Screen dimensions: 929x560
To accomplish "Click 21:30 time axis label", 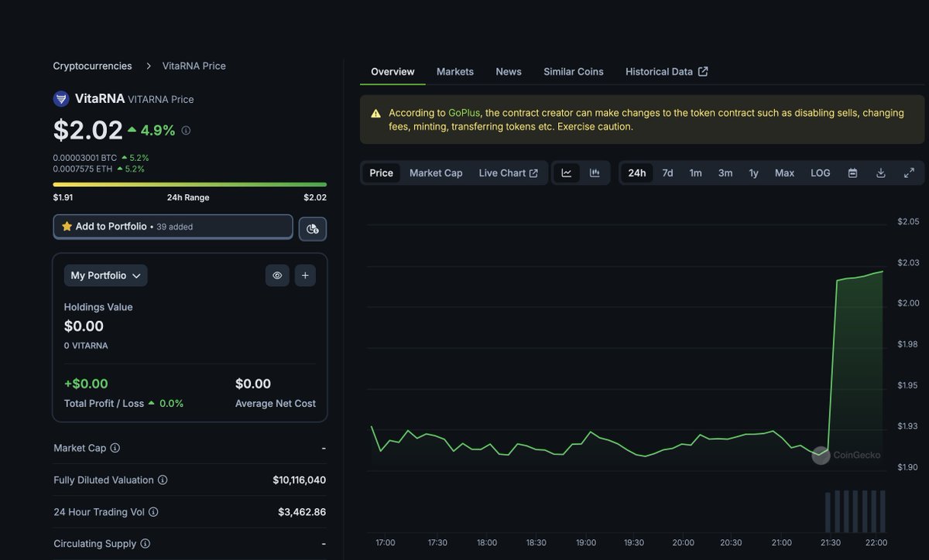I will [831, 543].
